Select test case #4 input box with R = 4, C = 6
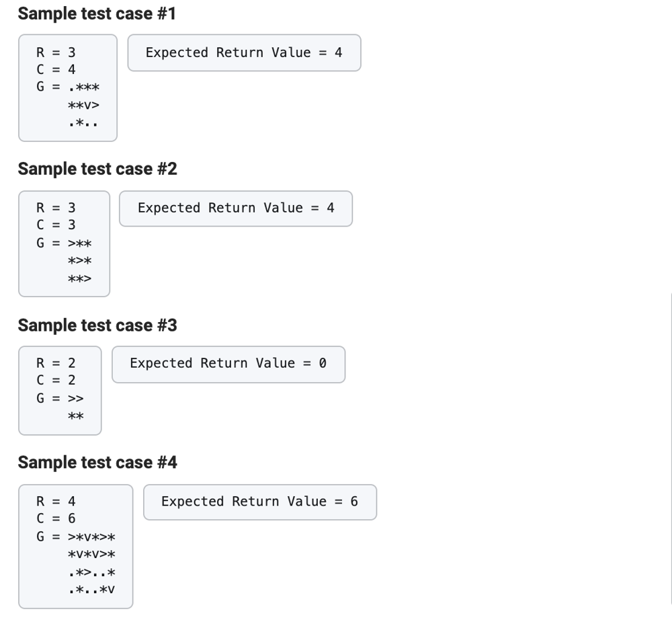This screenshot has width=672, height=626. (x=76, y=546)
